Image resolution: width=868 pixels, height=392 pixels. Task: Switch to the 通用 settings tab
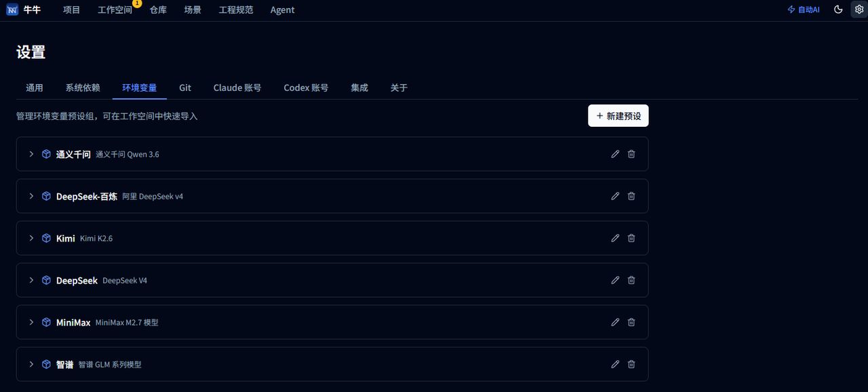point(35,88)
